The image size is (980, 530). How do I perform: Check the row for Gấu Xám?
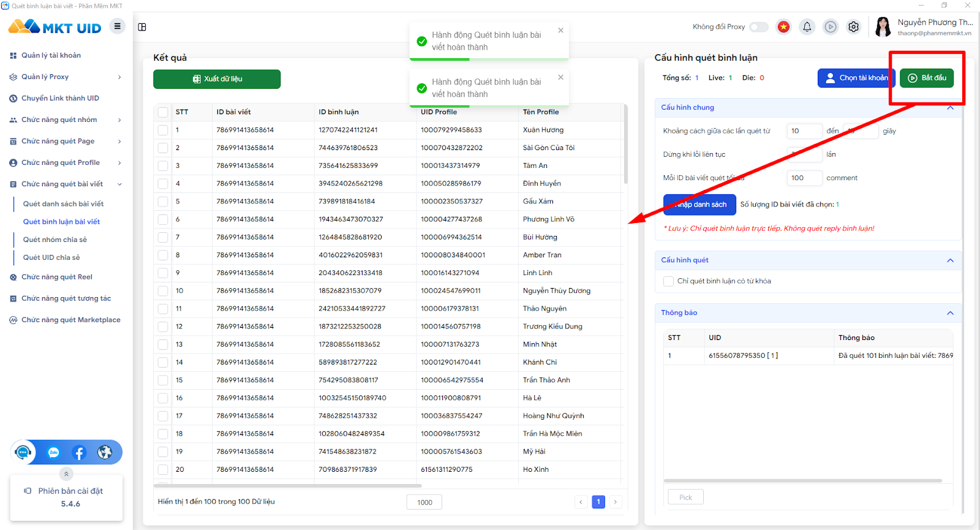163,201
